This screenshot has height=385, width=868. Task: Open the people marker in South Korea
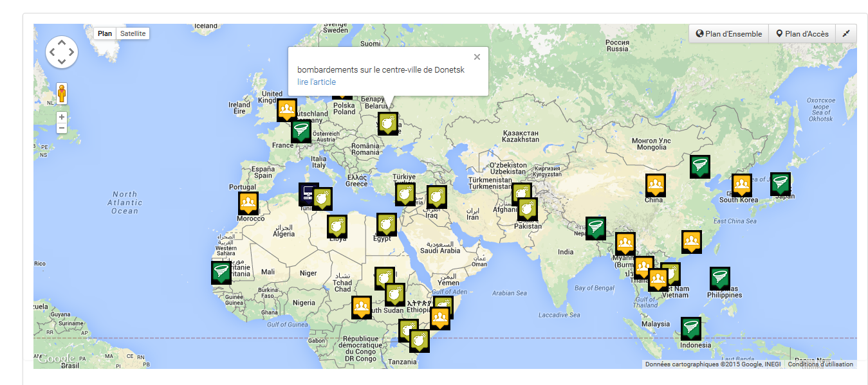(742, 185)
